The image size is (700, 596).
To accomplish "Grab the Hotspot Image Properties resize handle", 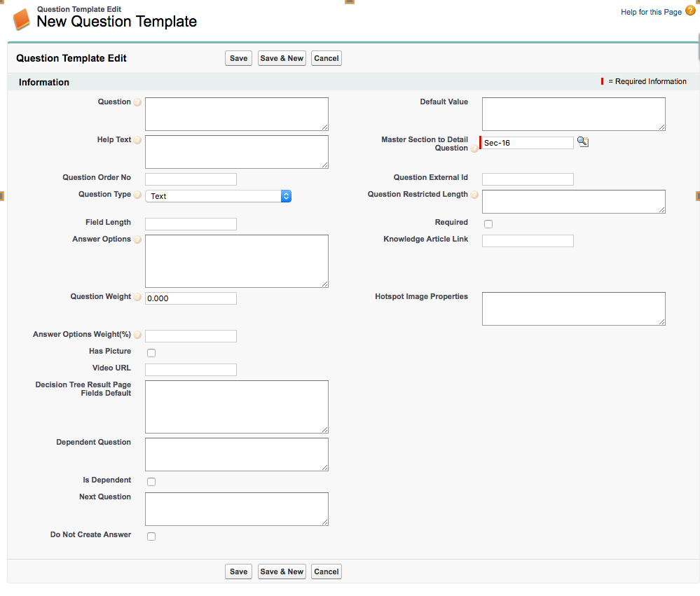I will pos(662,321).
